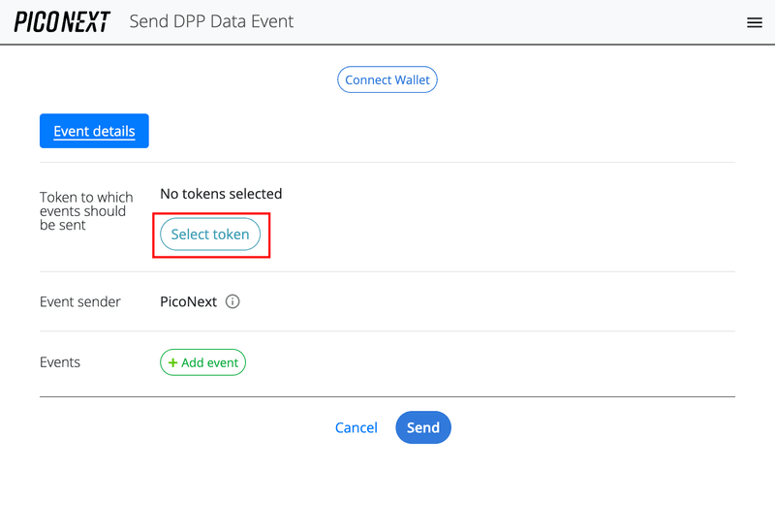Click the Add event button label

[209, 362]
